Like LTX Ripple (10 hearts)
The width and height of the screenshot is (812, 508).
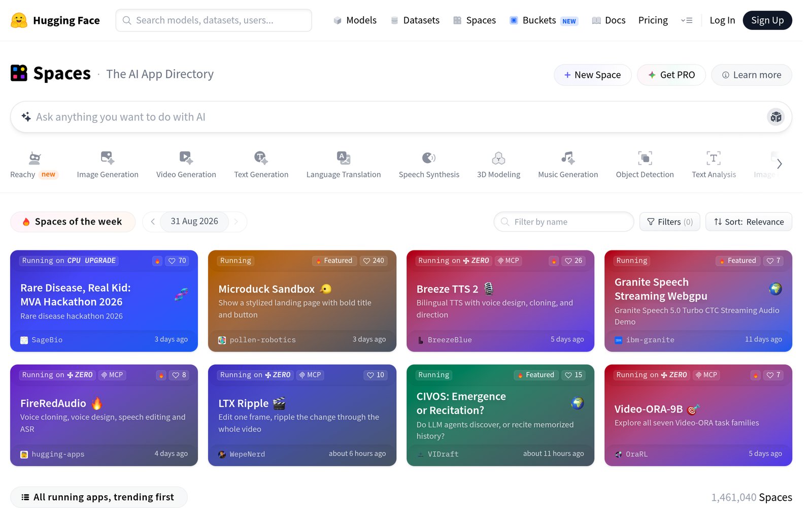pos(376,375)
